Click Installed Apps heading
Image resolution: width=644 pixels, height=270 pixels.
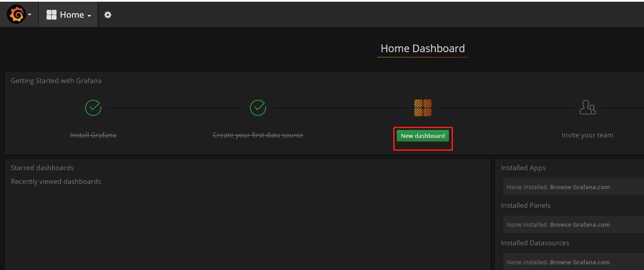523,168
